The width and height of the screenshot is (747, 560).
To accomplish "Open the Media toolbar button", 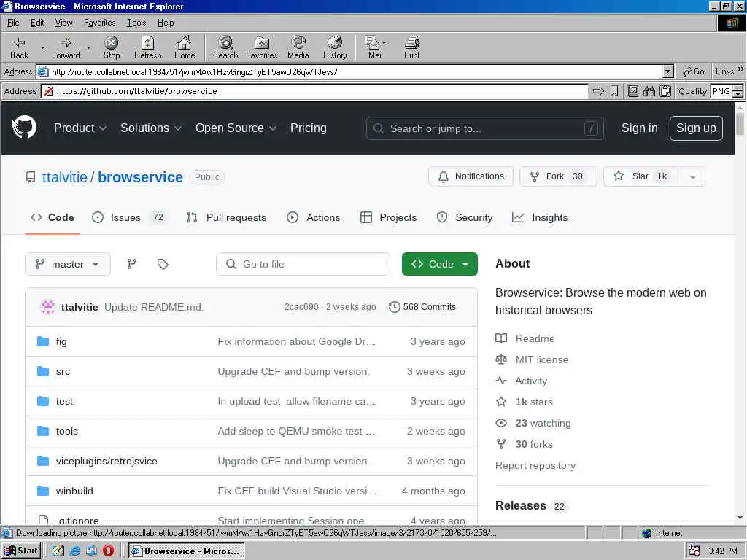I will [x=298, y=47].
